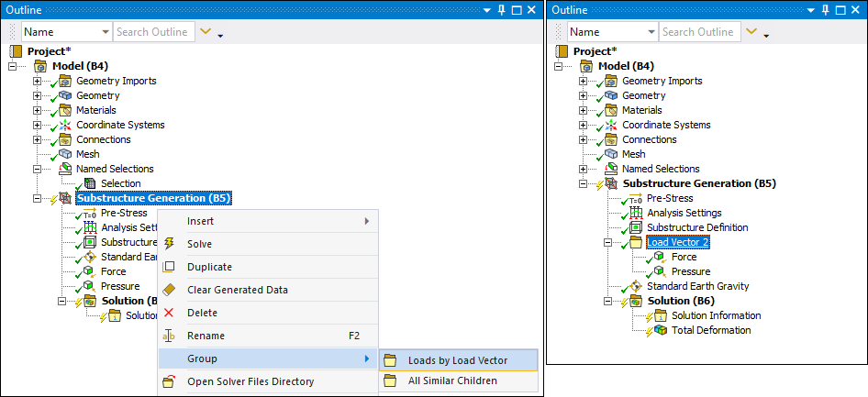The height and width of the screenshot is (397, 868).
Task: Click Duplicate icon in context menu
Action: (170, 267)
